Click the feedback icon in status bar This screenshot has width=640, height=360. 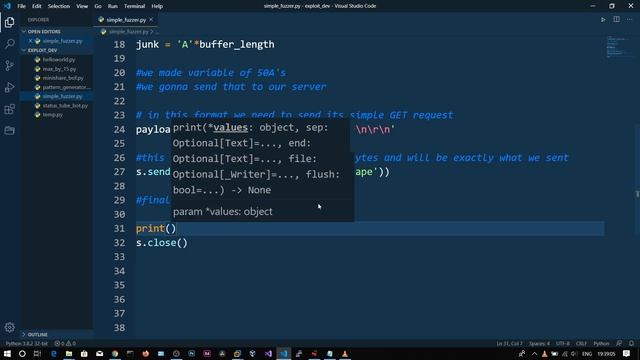click(x=619, y=343)
